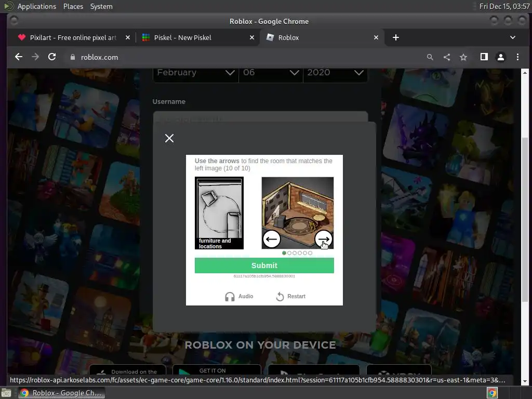Click the browser forward arrow
This screenshot has height=399, width=532.
[35, 57]
